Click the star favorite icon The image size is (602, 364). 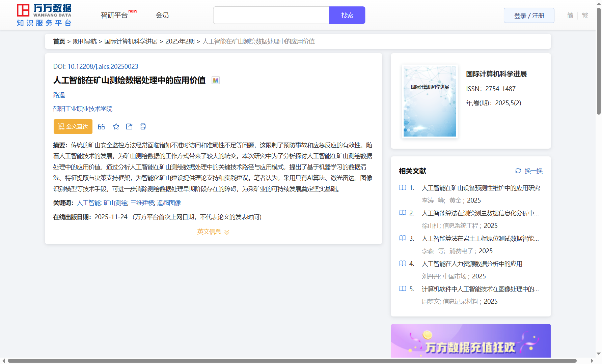(x=116, y=127)
